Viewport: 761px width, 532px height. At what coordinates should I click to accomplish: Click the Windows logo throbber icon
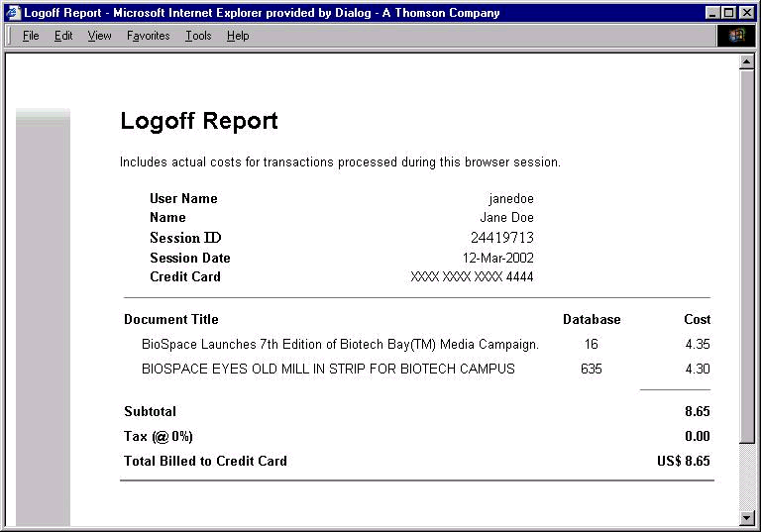coord(736,36)
